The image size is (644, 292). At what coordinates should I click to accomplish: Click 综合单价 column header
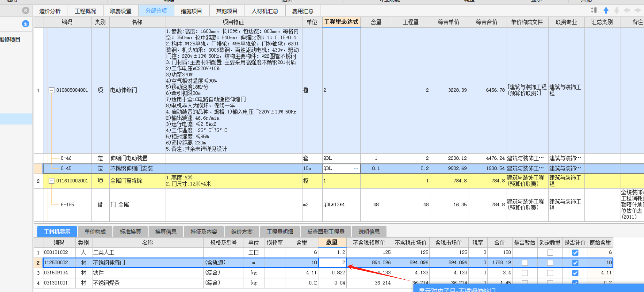coord(449,22)
